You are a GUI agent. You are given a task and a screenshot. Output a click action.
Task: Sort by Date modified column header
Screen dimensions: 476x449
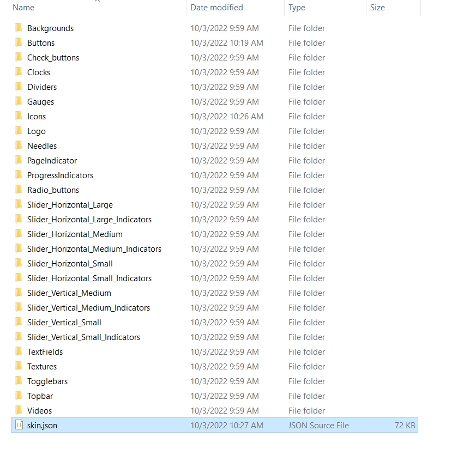click(216, 8)
